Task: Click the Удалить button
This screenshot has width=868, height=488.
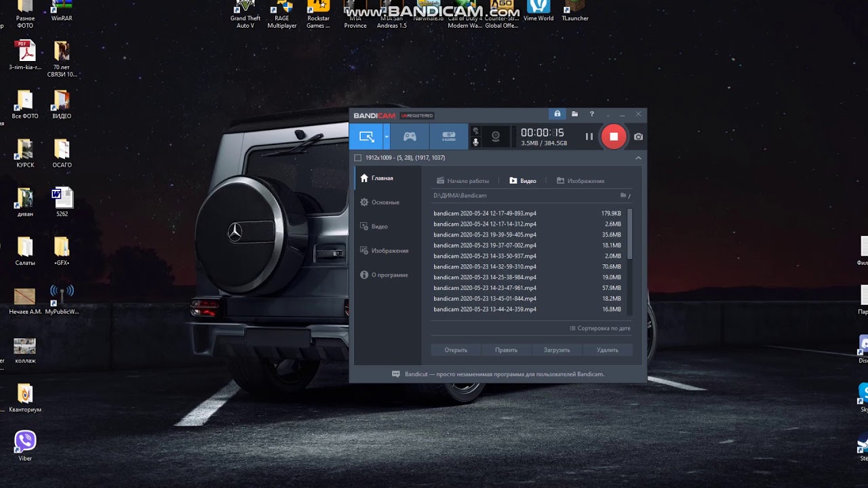Action: 608,350
